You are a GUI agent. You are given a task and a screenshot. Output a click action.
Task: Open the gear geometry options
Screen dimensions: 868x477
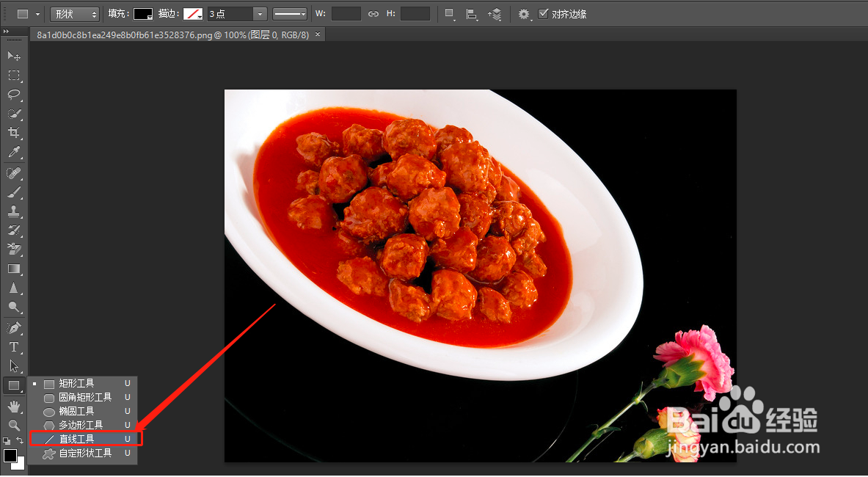(x=524, y=15)
